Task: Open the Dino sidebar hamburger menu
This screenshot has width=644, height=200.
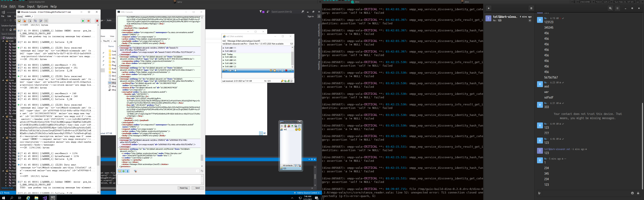Action: pos(531,8)
